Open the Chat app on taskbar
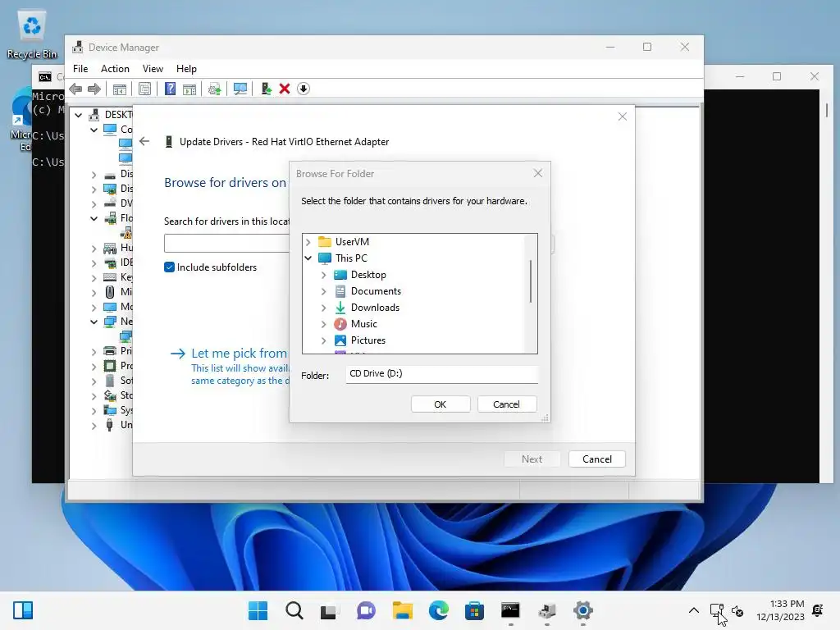Image resolution: width=840 pixels, height=630 pixels. pyautogui.click(x=366, y=610)
